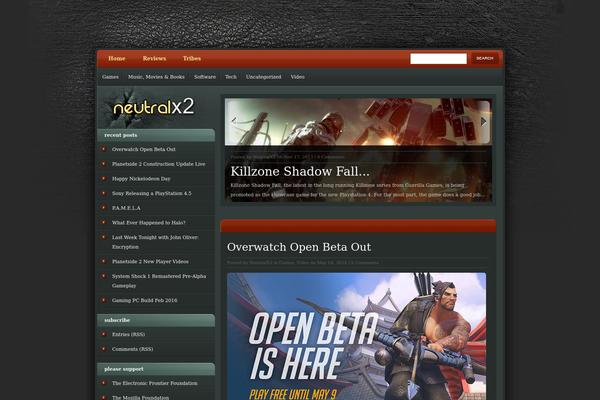600x400 pixels.
Task: Open the Video category
Action: coord(297,77)
